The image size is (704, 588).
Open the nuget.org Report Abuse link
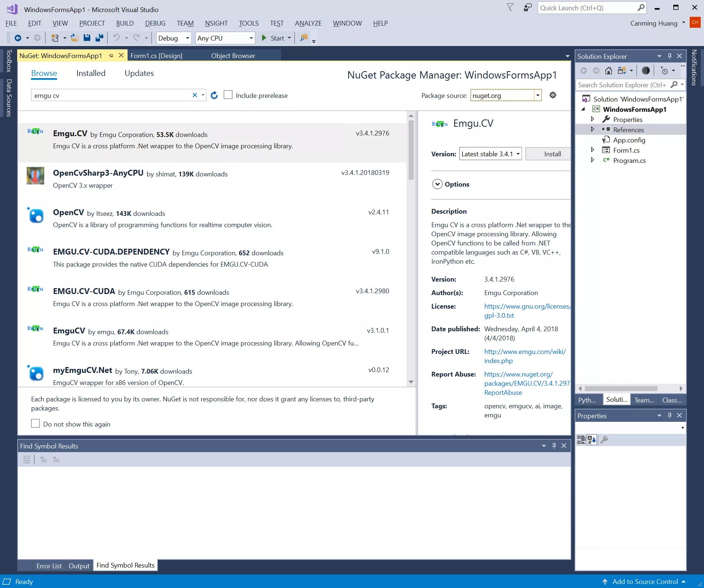click(527, 383)
